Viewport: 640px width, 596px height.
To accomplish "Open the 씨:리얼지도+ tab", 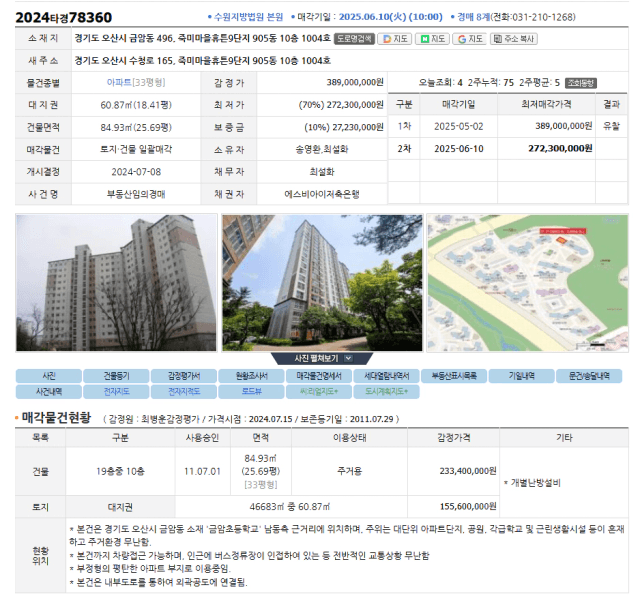I will coord(319,391).
